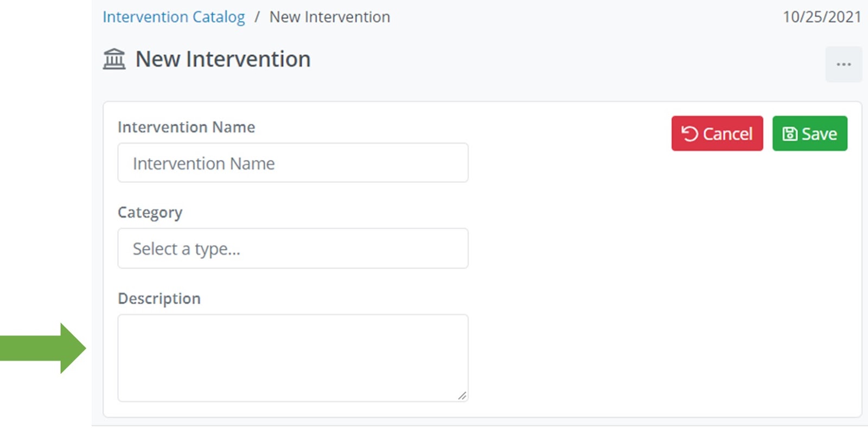Click the New Intervention breadcrumb text
Screen dimensions: 868x428
pos(330,17)
